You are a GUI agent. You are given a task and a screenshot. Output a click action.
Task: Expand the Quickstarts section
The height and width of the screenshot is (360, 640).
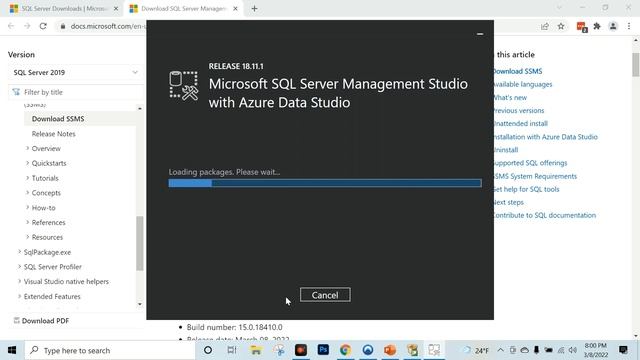coord(27,163)
